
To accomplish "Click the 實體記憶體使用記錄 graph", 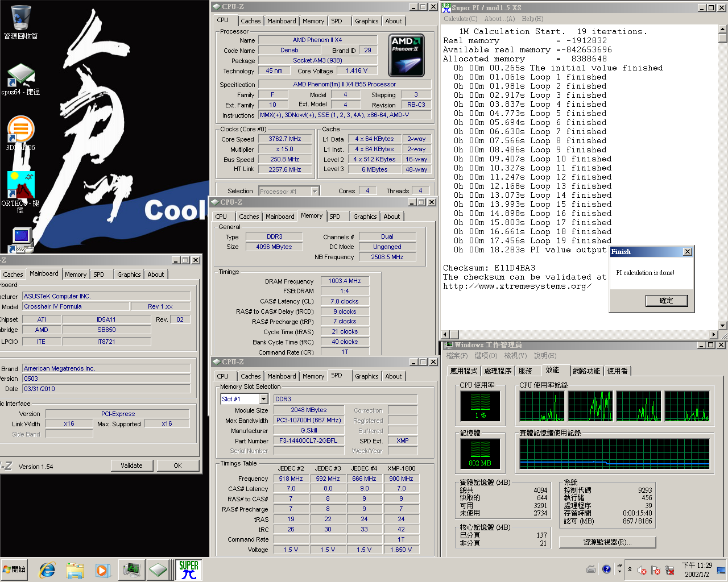I will point(614,454).
